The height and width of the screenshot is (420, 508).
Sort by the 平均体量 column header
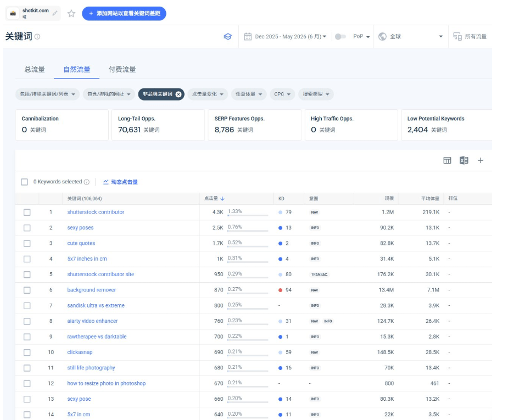[x=430, y=199]
